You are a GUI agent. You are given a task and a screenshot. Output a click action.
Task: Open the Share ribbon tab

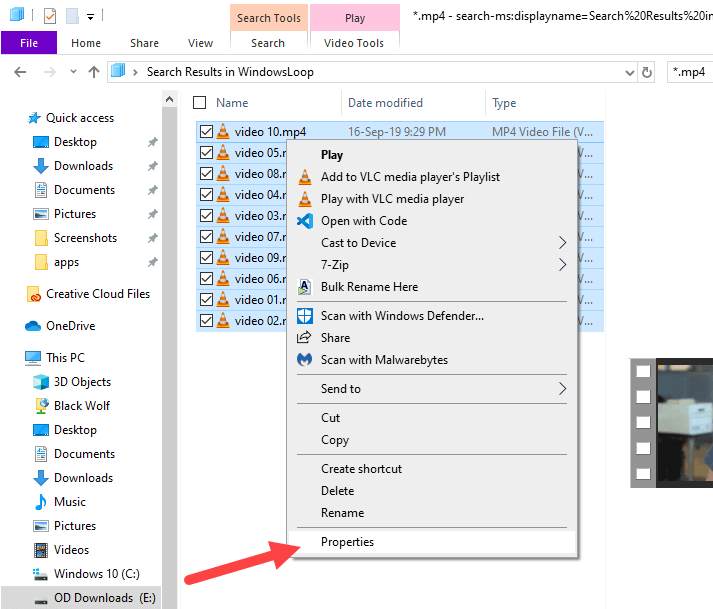(145, 43)
